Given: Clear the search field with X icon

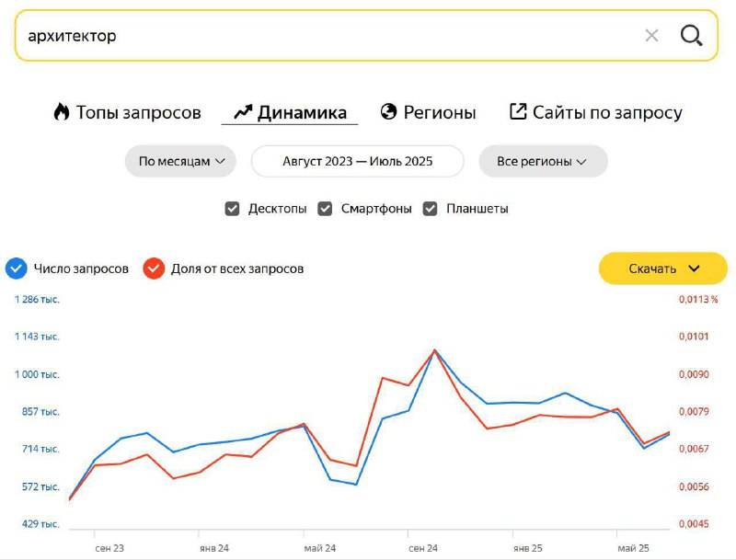Looking at the screenshot, I should click(651, 36).
